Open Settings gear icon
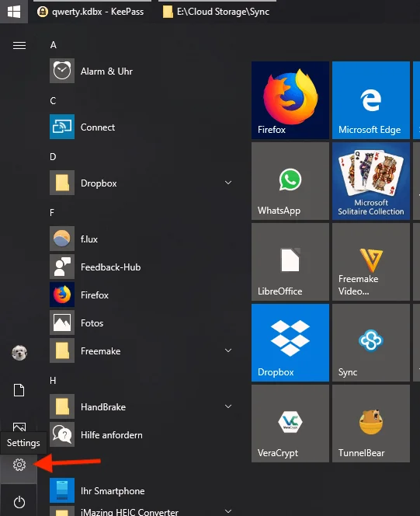 tap(19, 465)
